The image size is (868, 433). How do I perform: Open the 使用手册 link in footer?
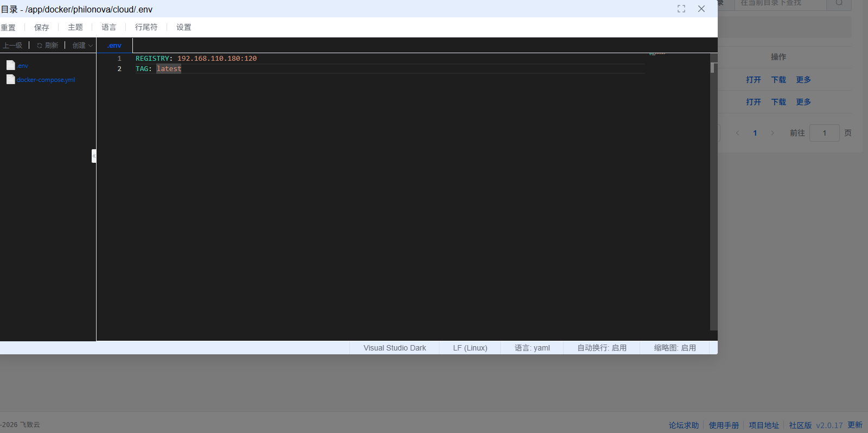[724, 425]
